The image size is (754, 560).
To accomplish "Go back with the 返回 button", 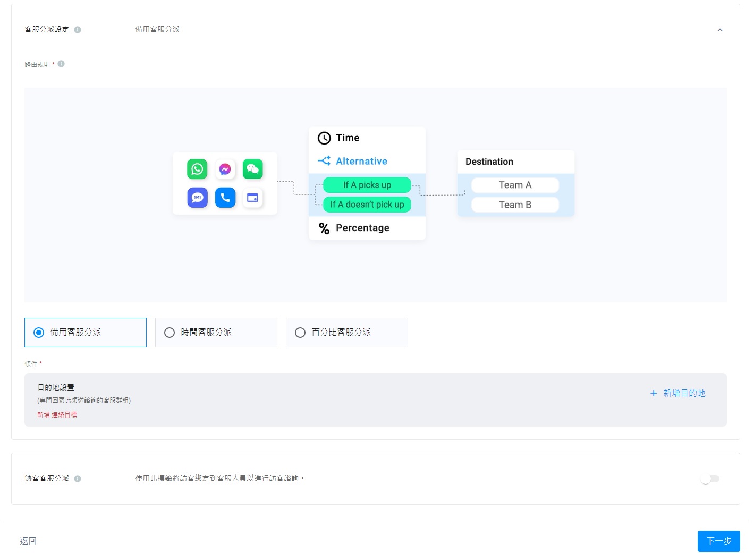I will click(28, 541).
